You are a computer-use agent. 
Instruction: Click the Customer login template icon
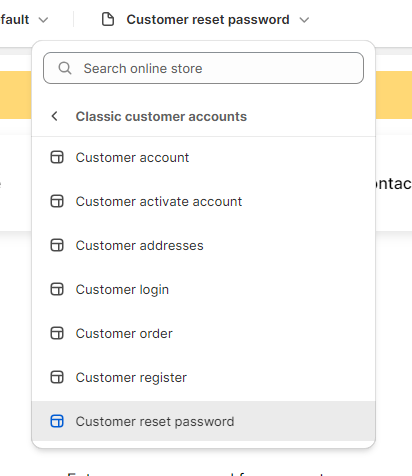tap(57, 289)
